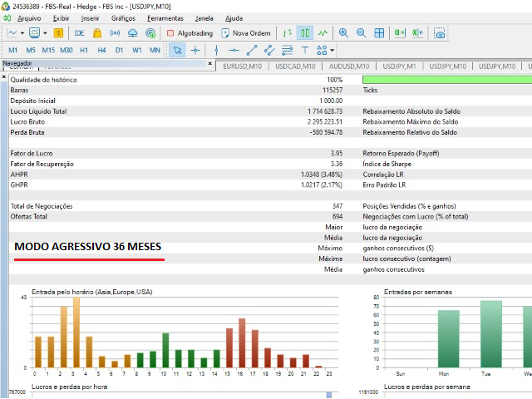Open the Gráficos menu
The width and height of the screenshot is (532, 399).
coord(123,17)
